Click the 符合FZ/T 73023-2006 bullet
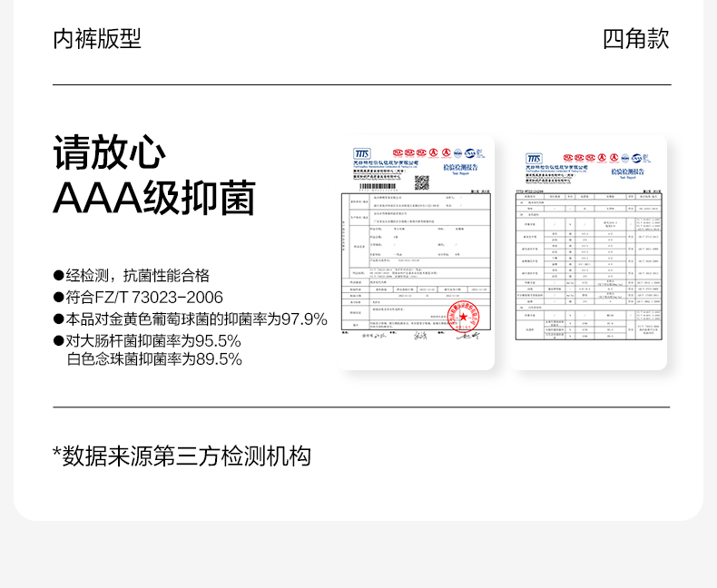The height and width of the screenshot is (588, 717). [x=138, y=298]
